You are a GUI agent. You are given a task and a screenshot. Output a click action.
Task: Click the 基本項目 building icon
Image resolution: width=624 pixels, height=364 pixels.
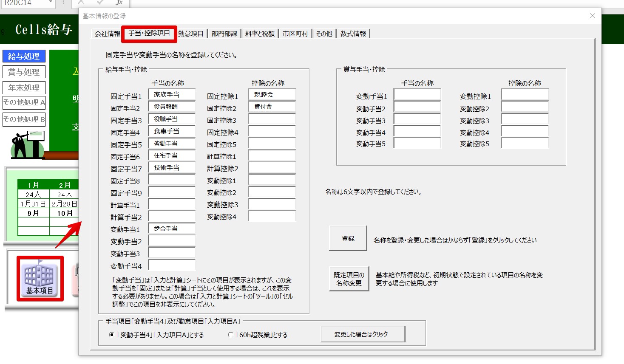[x=40, y=278]
